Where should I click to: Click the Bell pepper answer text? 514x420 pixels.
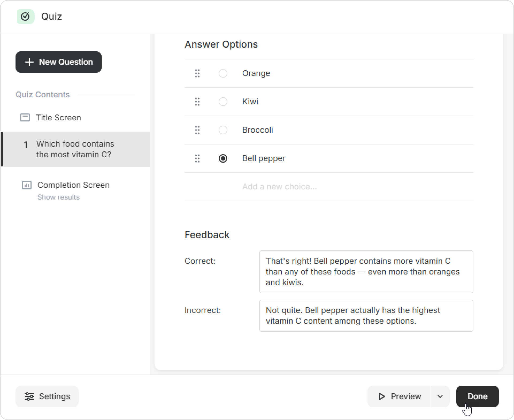(x=264, y=158)
